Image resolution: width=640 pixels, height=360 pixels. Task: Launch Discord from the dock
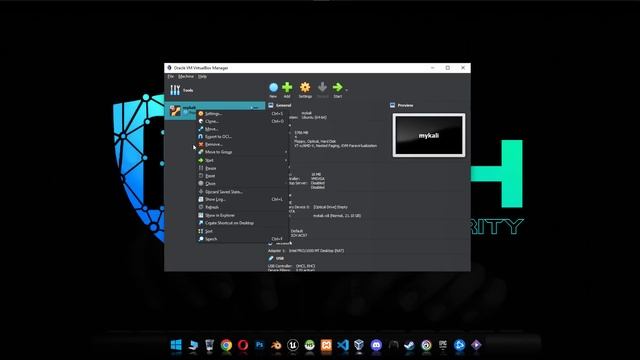[376, 345]
